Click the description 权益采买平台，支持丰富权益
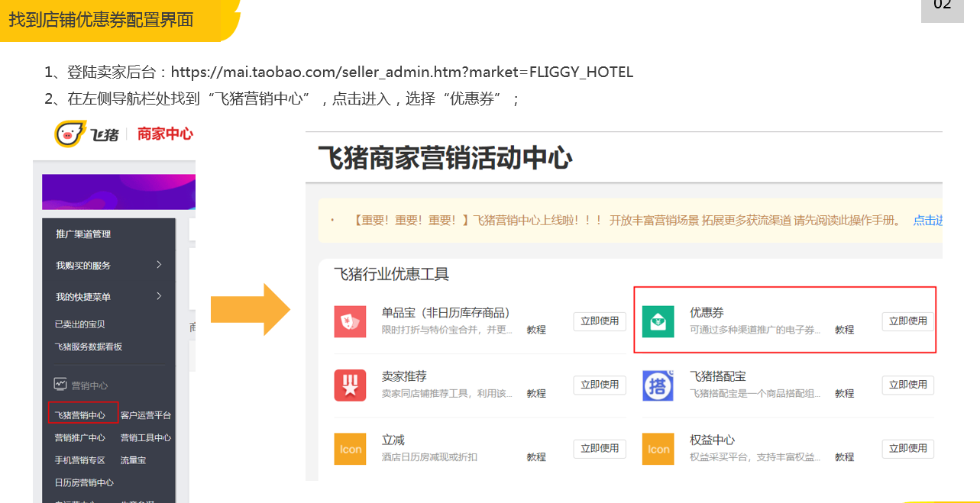 click(755, 457)
